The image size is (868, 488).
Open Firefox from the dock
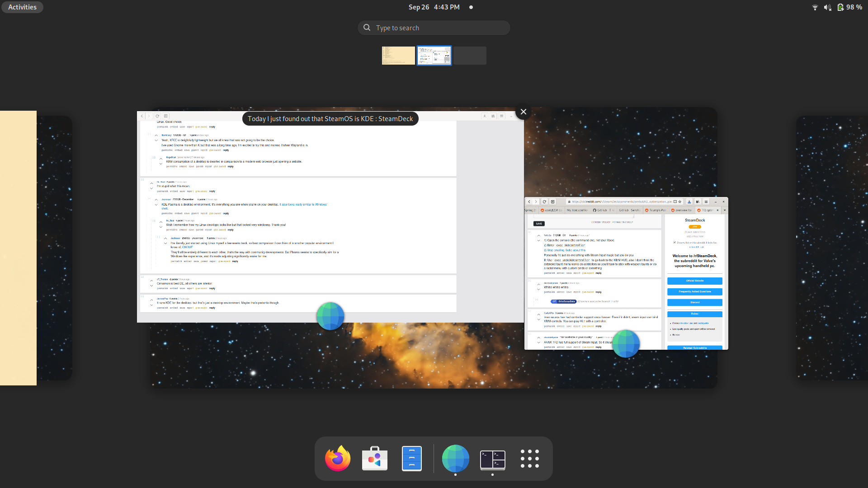click(337, 458)
